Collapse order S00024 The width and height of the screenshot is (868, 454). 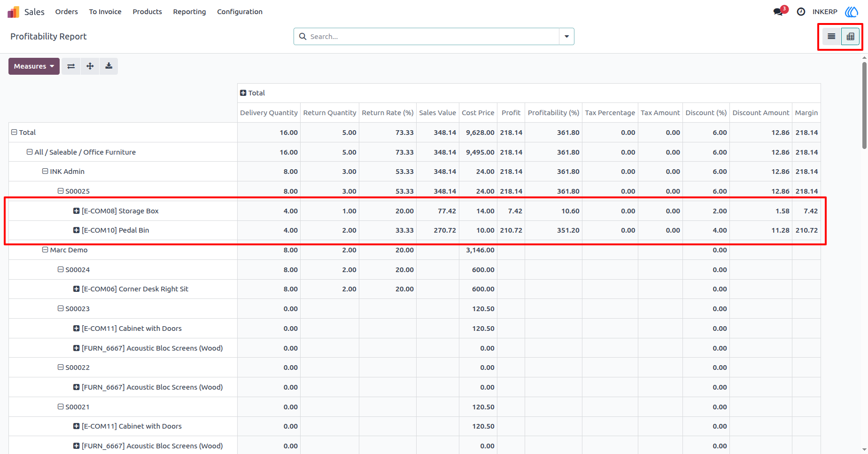(x=61, y=270)
